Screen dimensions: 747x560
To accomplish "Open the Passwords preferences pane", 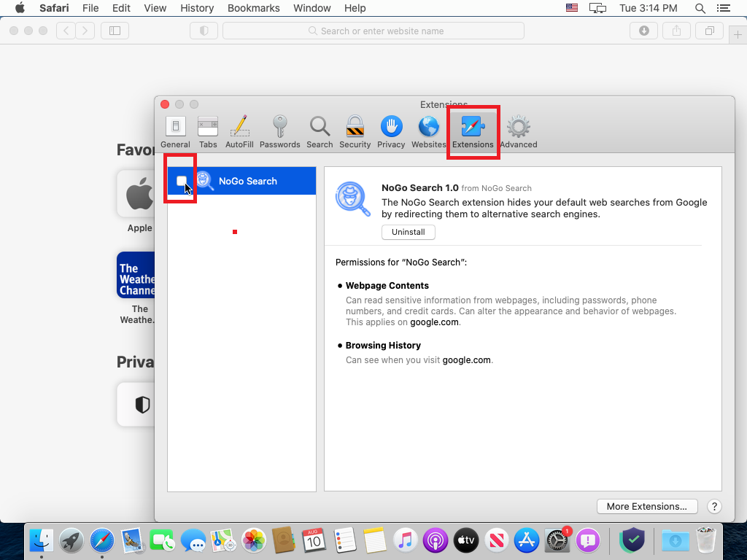I will click(279, 132).
